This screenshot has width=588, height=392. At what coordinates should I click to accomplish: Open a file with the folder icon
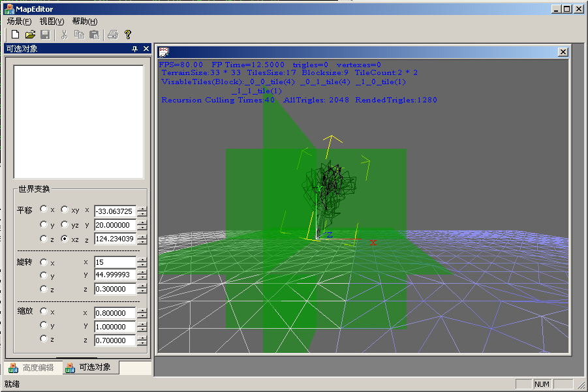(31, 35)
